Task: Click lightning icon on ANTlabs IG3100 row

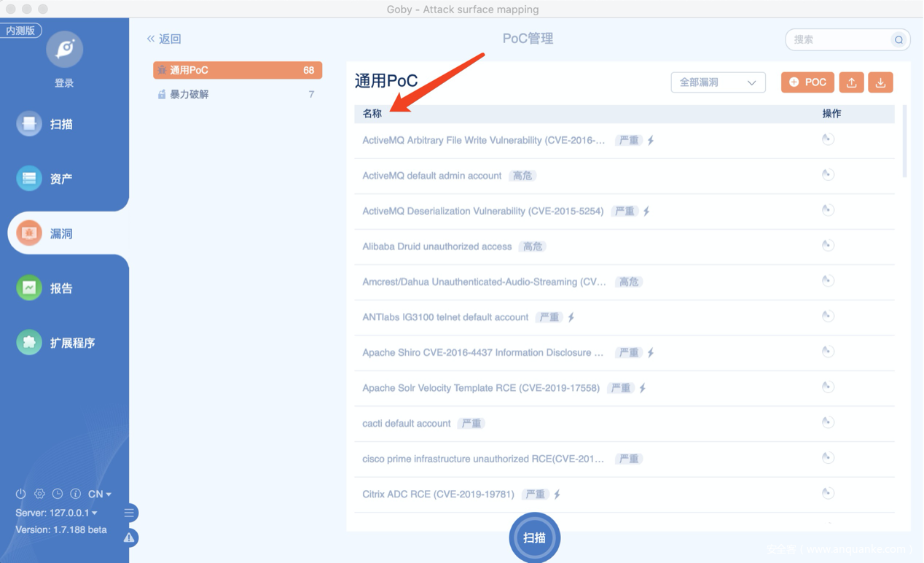Action: (571, 317)
